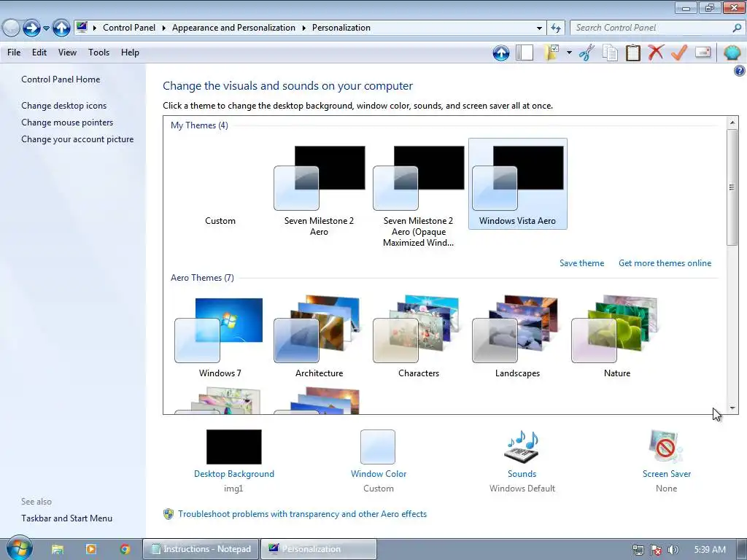Click the Control Panel icon in address bar
Image resolution: width=747 pixels, height=560 pixels.
coord(82,27)
